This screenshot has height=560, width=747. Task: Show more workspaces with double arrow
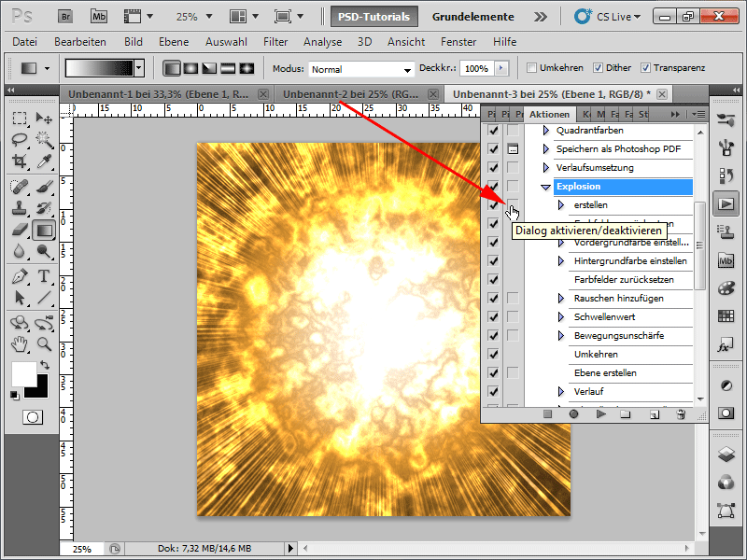click(541, 17)
